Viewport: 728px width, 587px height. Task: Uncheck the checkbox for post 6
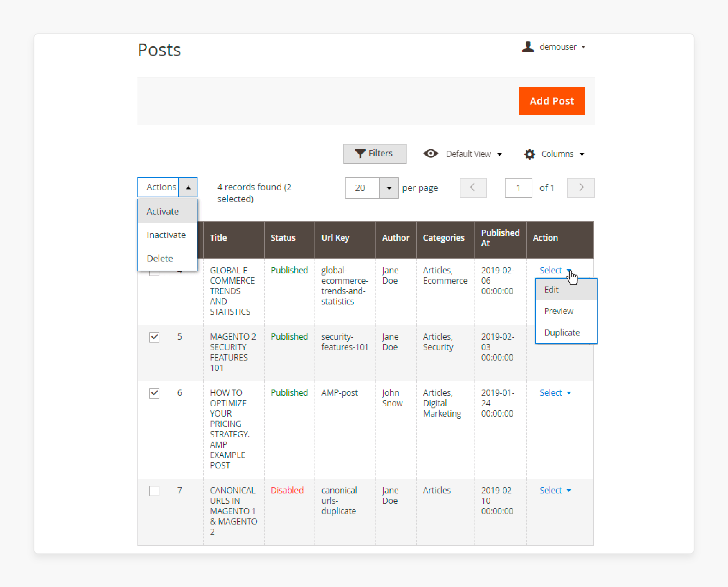pyautogui.click(x=154, y=393)
